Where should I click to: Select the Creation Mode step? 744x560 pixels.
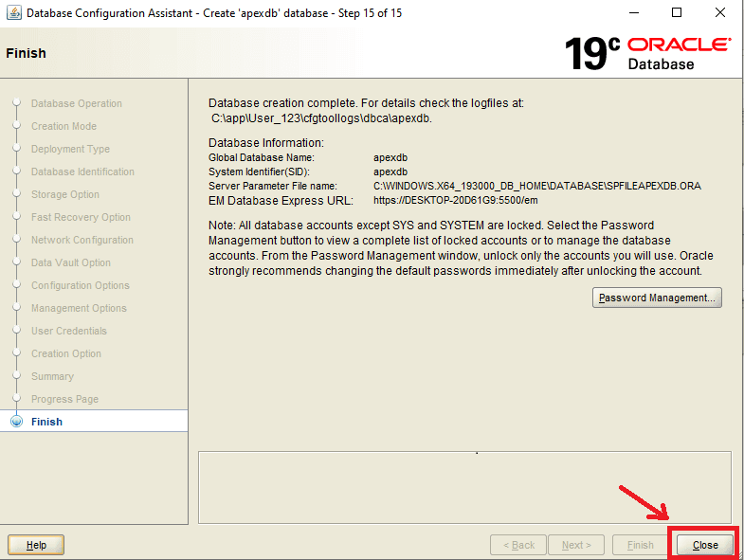point(64,126)
